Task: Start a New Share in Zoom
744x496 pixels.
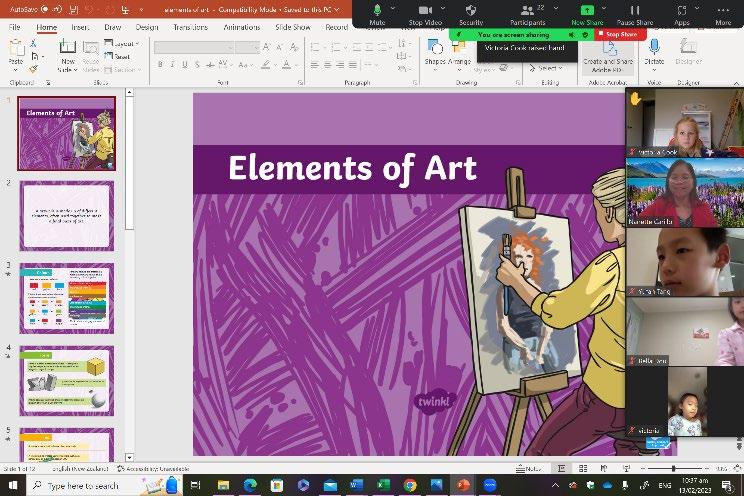Action: pos(587,14)
